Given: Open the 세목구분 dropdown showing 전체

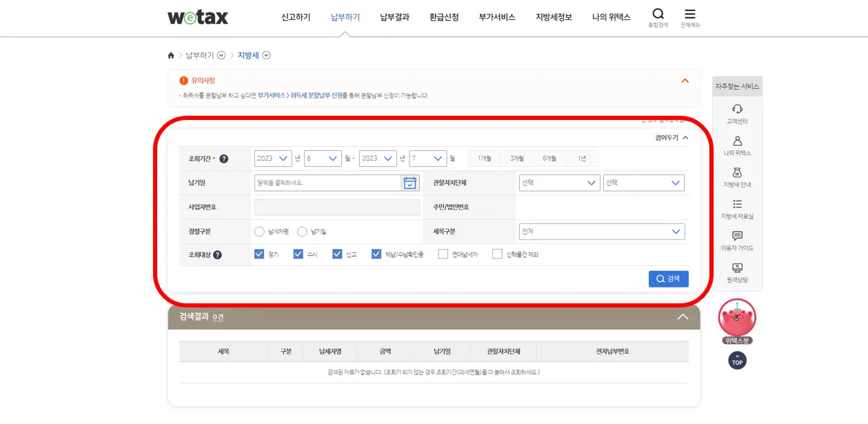Looking at the screenshot, I should pos(601,231).
